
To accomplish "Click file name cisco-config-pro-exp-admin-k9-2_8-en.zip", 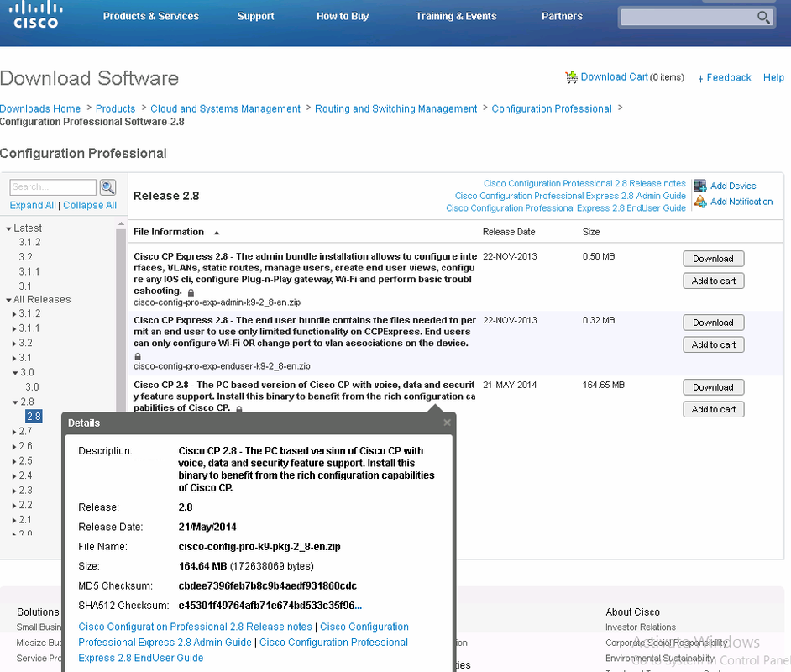I will coord(217,302).
